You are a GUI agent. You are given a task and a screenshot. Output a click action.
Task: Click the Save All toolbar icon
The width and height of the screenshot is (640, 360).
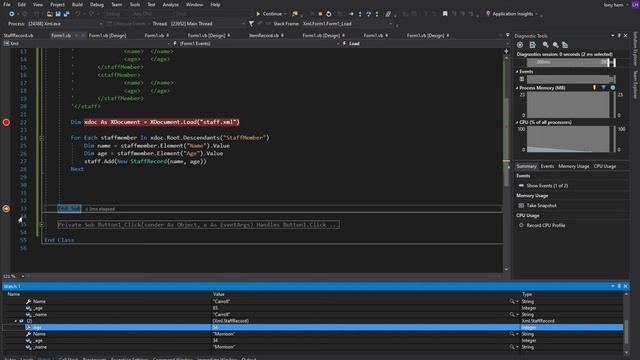pos(66,14)
